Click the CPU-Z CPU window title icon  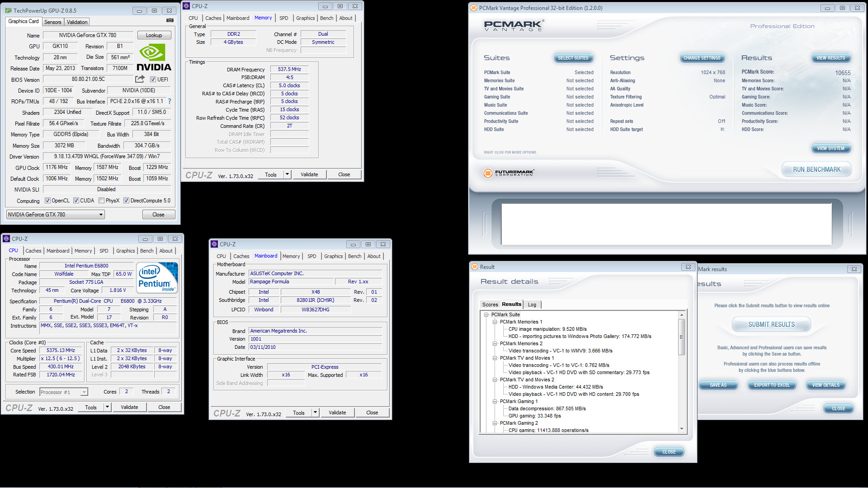coord(6,239)
